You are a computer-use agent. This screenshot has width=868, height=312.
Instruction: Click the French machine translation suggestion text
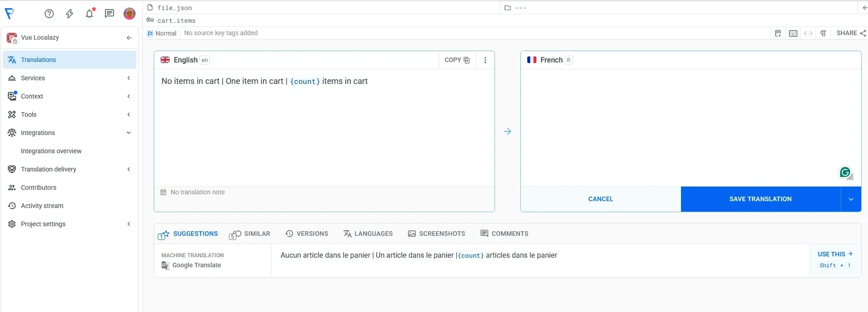tap(419, 255)
